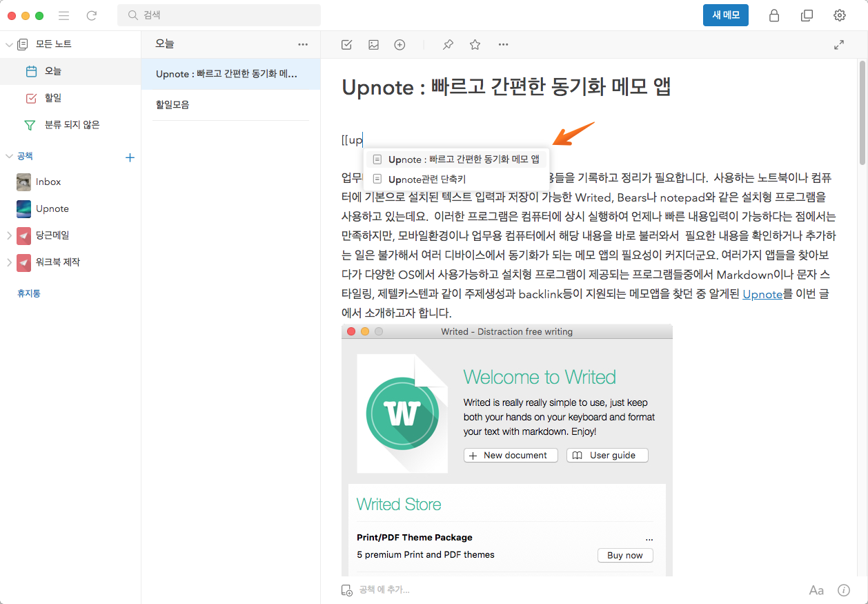The image size is (868, 604).
Task: Open note list options ellipsis
Action: (303, 44)
